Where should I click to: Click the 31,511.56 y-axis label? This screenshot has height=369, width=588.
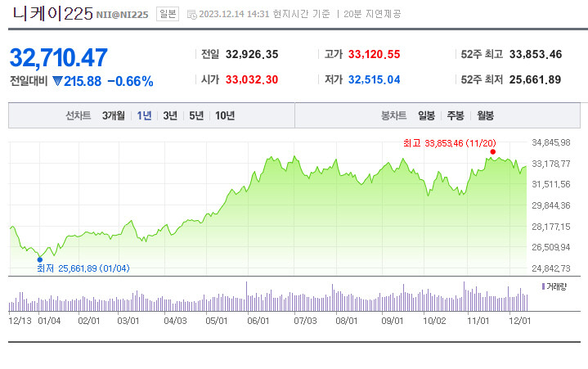(551, 184)
